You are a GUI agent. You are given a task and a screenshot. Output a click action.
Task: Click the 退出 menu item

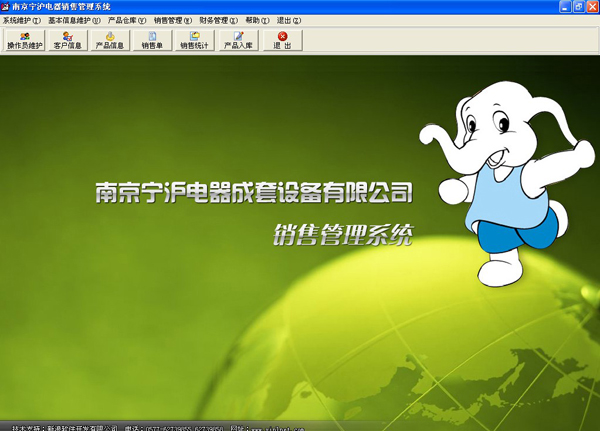(288, 20)
